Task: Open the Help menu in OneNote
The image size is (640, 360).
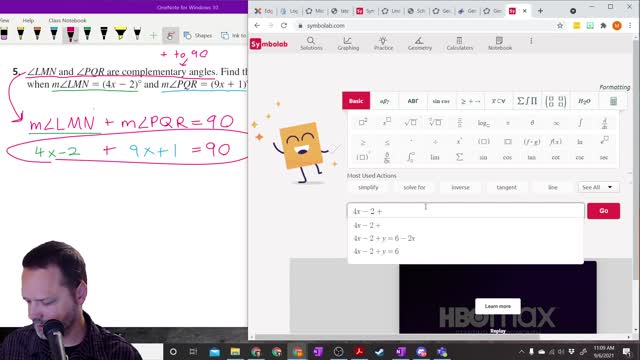Action: tap(28, 20)
